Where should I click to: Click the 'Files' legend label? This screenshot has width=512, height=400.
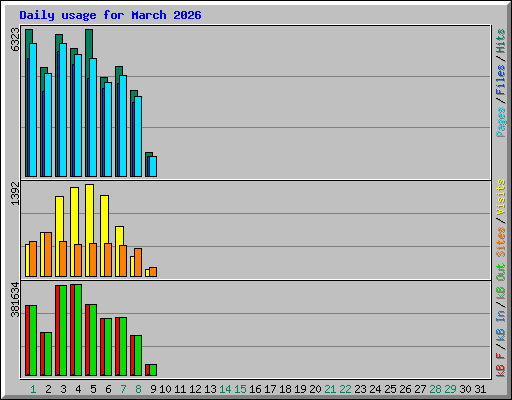(x=500, y=80)
